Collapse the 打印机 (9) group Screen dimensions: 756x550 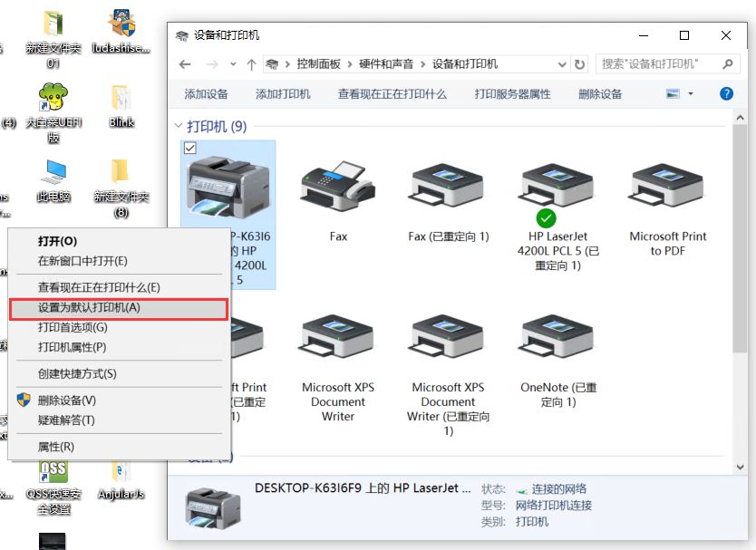click(x=179, y=125)
